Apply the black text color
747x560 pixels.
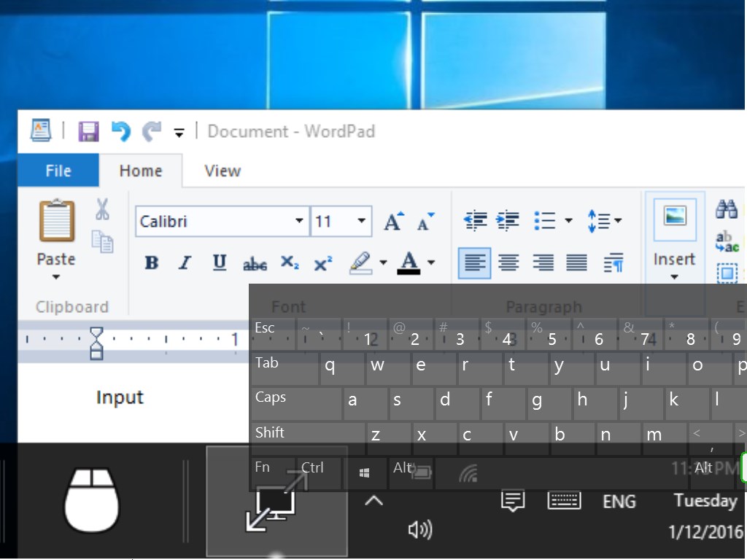[409, 262]
